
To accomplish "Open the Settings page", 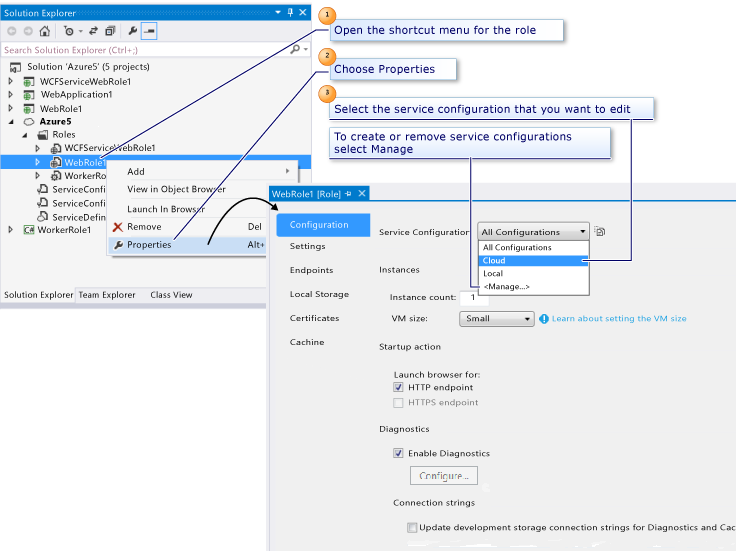I will click(307, 246).
